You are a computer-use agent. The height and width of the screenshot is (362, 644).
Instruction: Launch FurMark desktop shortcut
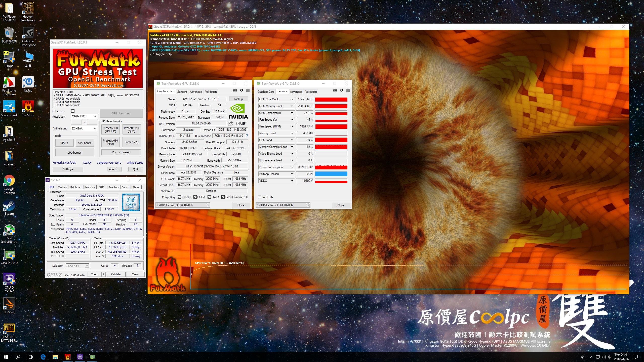28,109
